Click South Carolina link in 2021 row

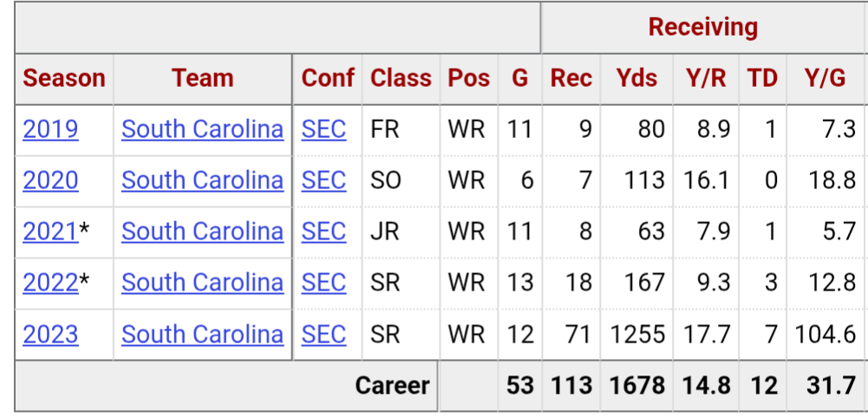click(202, 232)
